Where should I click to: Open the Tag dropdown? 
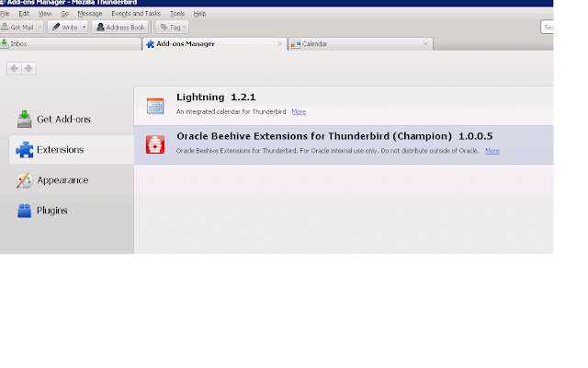pyautogui.click(x=172, y=27)
